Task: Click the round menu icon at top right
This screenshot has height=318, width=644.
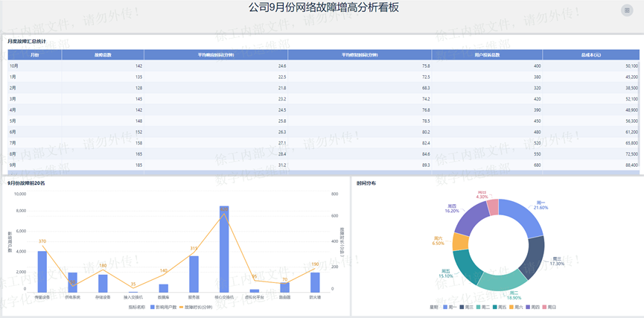Action: (627, 10)
